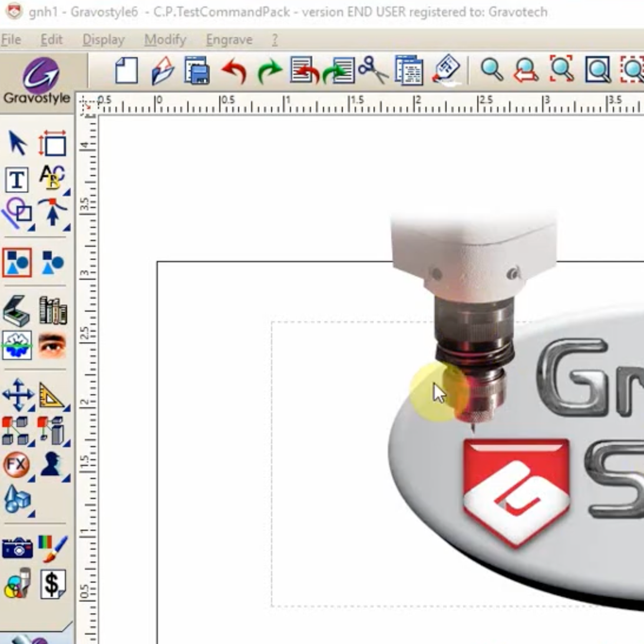This screenshot has height=644, width=644.
Task: Open the books library icon
Action: [x=53, y=311]
